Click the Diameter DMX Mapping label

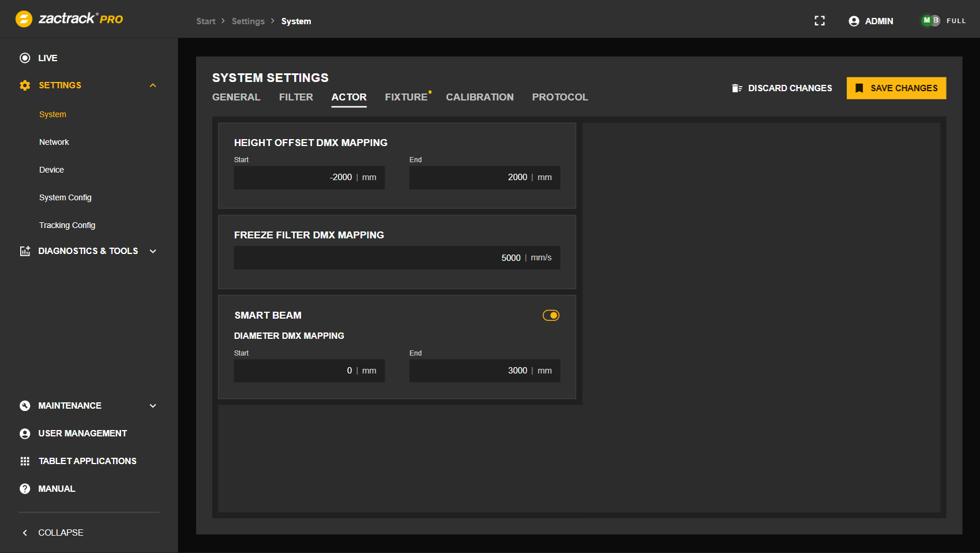point(289,335)
